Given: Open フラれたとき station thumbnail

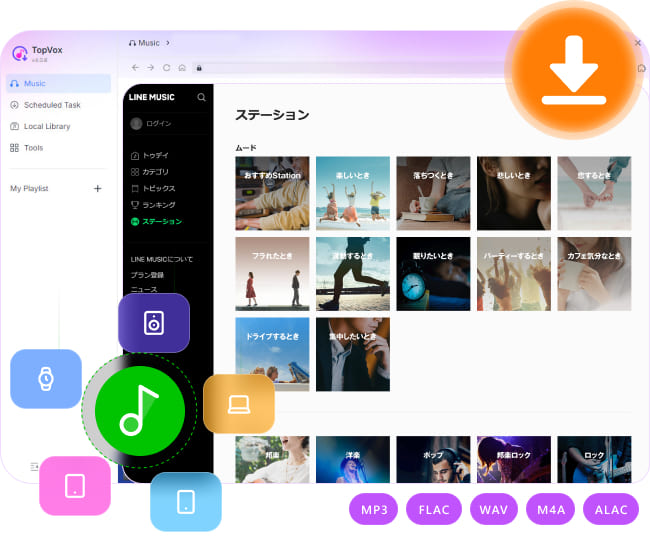Looking at the screenshot, I should 272,274.
